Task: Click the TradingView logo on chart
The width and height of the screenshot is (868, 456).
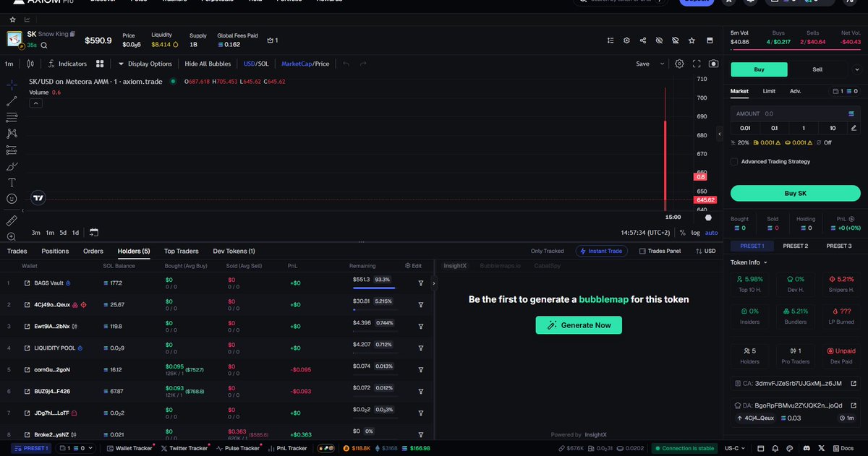Action: point(39,197)
